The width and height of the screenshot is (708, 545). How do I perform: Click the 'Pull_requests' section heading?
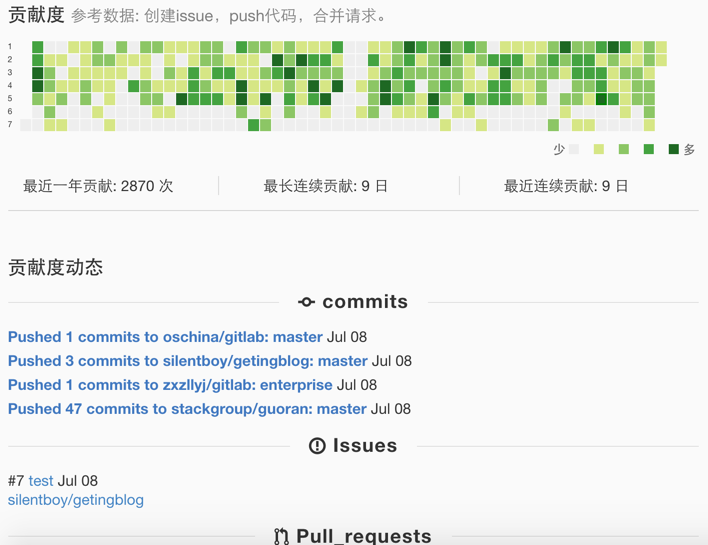(x=363, y=536)
